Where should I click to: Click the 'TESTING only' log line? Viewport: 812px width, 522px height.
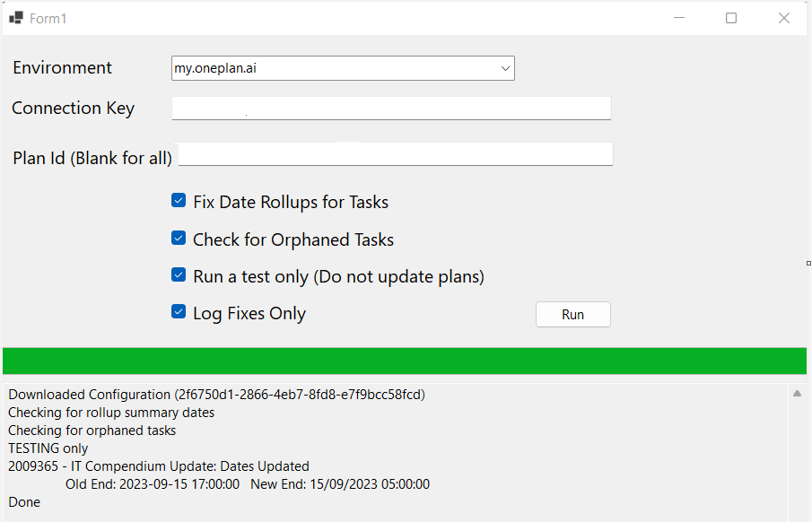[x=48, y=448]
